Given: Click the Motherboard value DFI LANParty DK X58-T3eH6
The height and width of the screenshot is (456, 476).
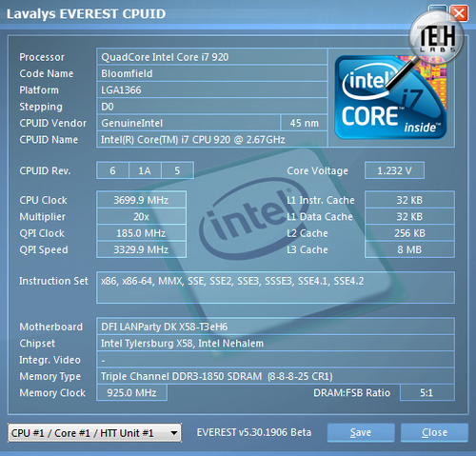Looking at the screenshot, I should point(275,327).
